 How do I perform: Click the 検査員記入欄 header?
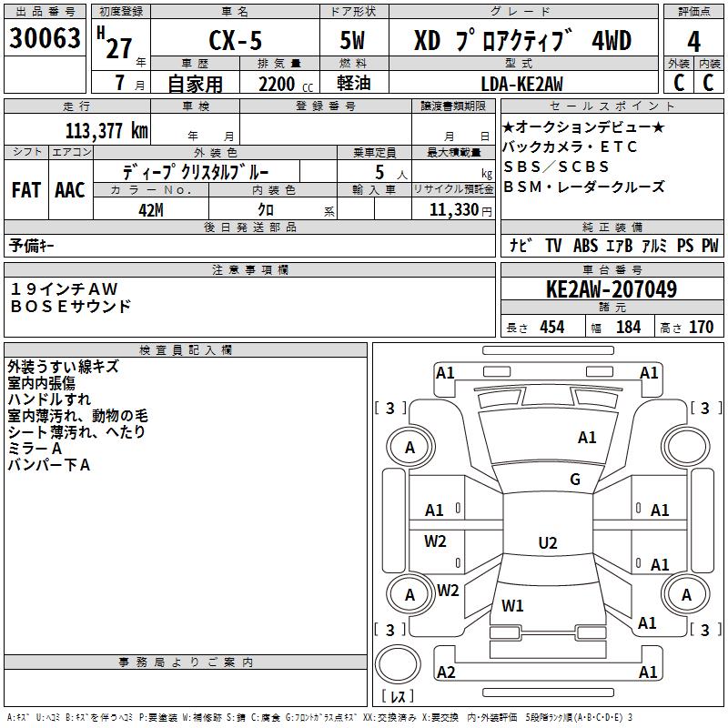click(186, 350)
